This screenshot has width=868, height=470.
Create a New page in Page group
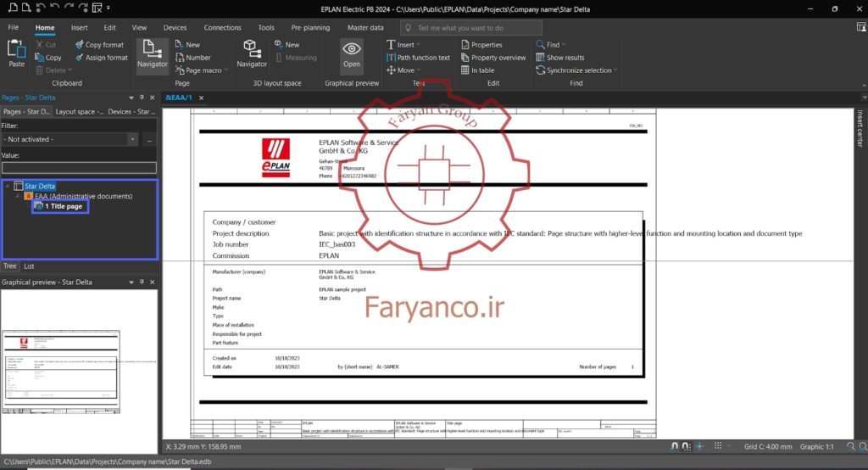pyautogui.click(x=187, y=44)
